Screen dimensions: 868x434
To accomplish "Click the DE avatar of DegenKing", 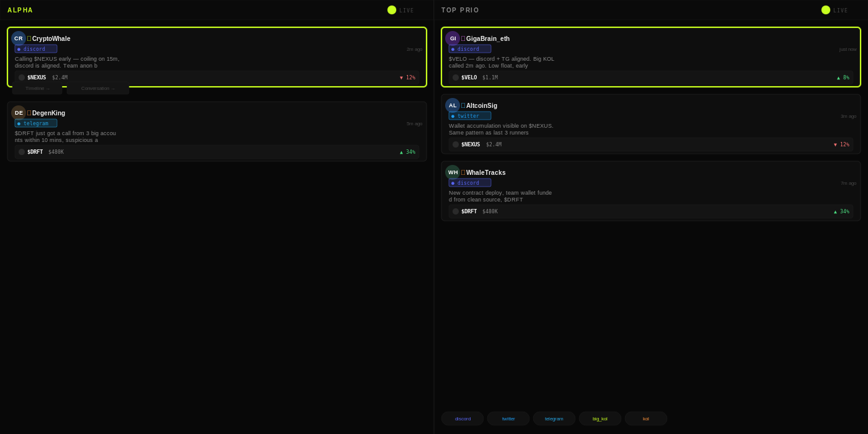I will pyautogui.click(x=19, y=113).
